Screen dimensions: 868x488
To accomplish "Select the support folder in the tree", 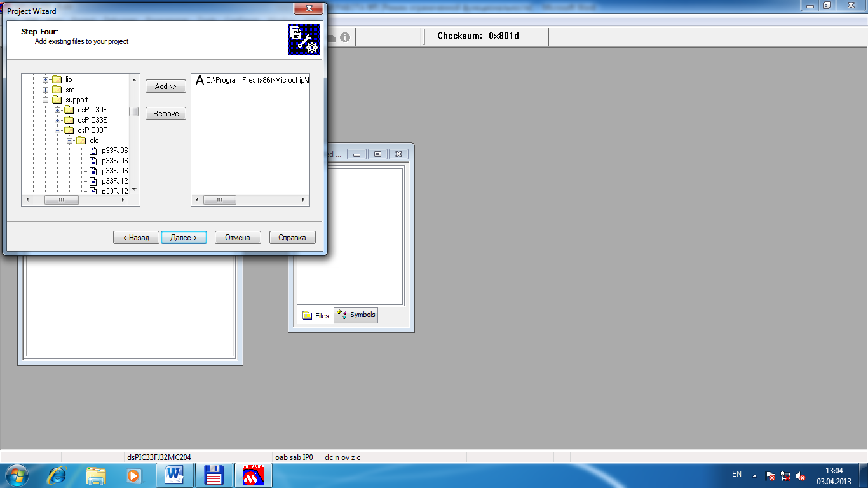I will (x=76, y=100).
